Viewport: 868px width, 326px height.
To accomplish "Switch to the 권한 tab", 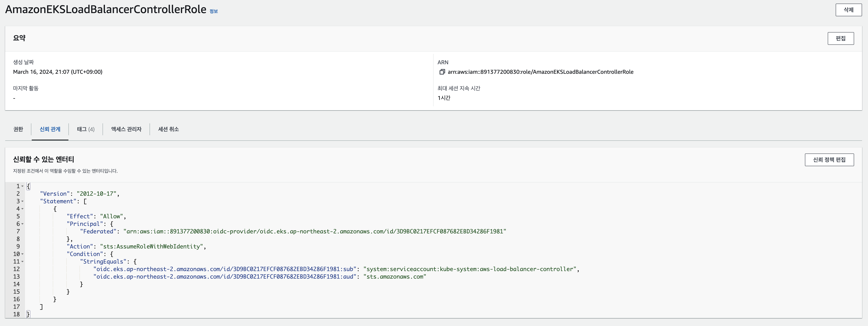I will pos(18,129).
